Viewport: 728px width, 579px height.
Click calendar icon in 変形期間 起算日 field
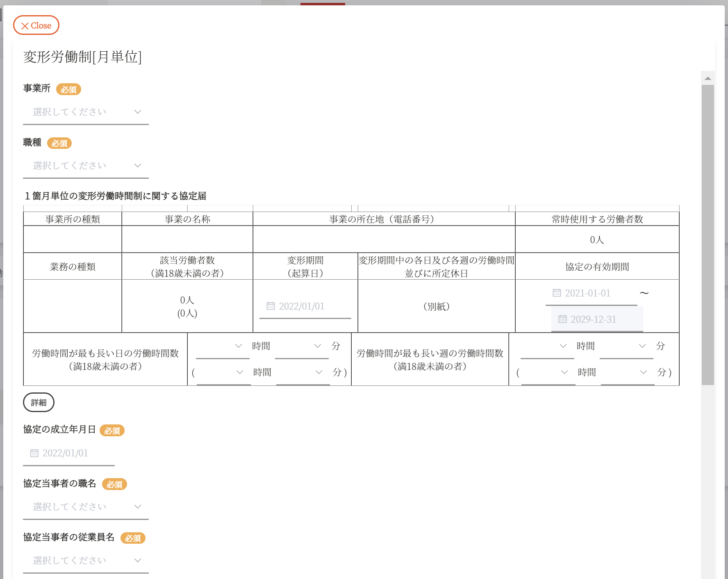[271, 306]
